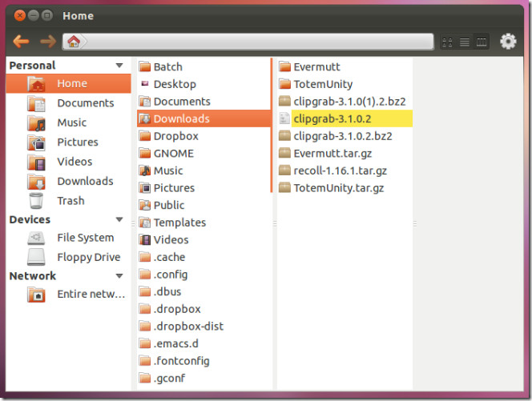The width and height of the screenshot is (532, 401).
Task: Collapse the Network section
Action: pyautogui.click(x=119, y=276)
